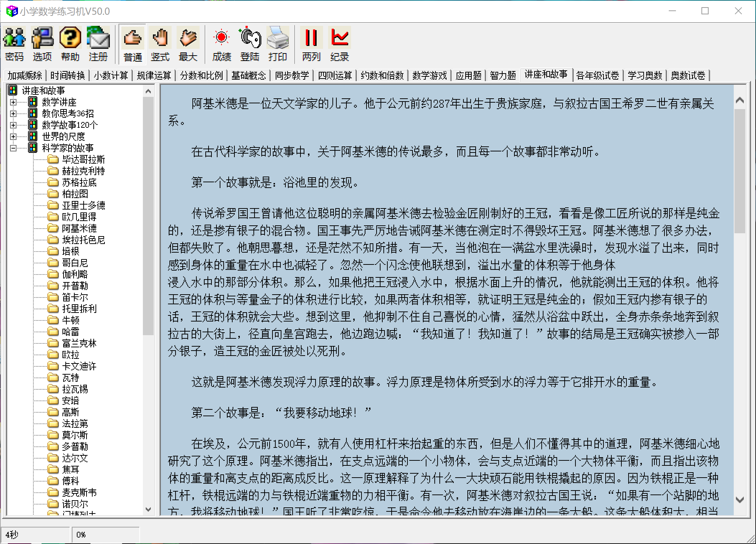Open the 麦克斯韦 folder item
Image resolution: width=756 pixels, height=544 pixels.
tap(79, 493)
